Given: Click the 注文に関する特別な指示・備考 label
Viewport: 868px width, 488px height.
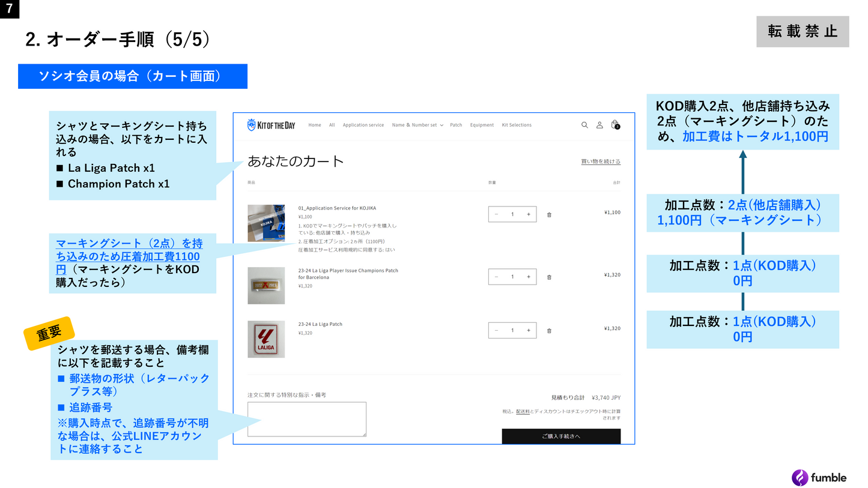Looking at the screenshot, I should (x=287, y=395).
